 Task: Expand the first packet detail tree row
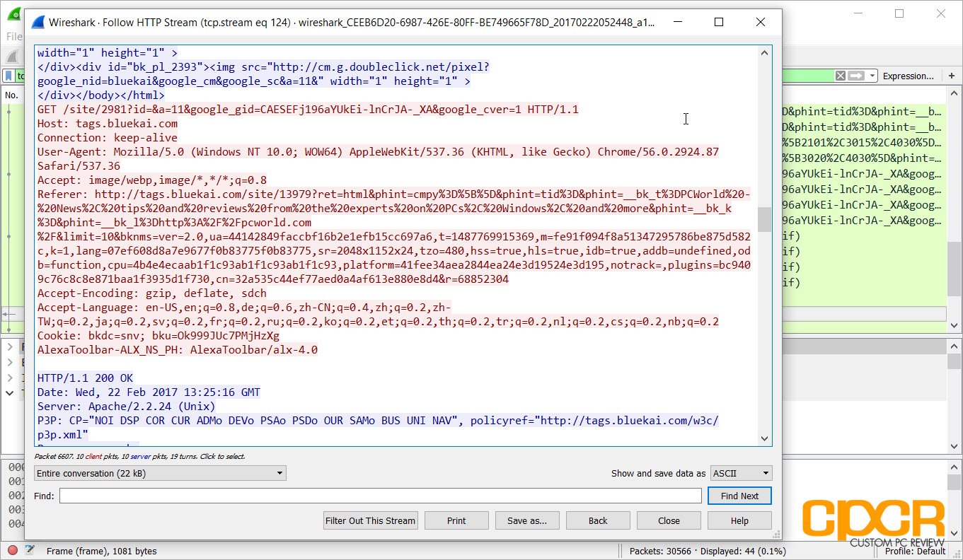(x=9, y=347)
